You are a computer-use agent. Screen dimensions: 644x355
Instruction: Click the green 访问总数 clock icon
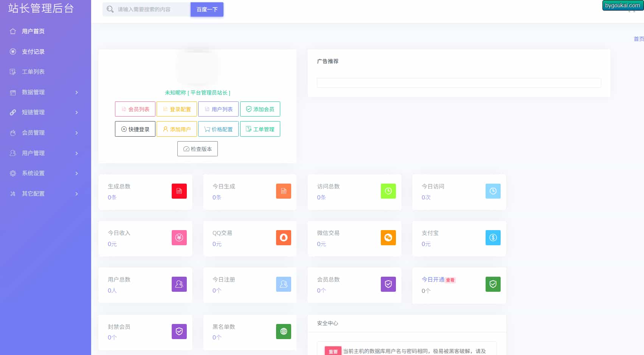point(388,191)
